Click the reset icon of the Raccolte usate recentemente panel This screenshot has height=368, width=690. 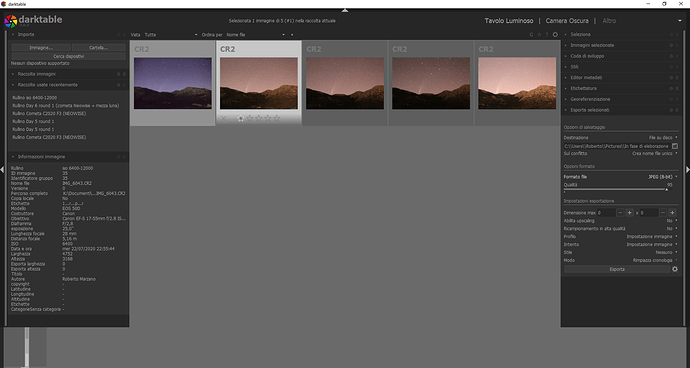click(118, 85)
